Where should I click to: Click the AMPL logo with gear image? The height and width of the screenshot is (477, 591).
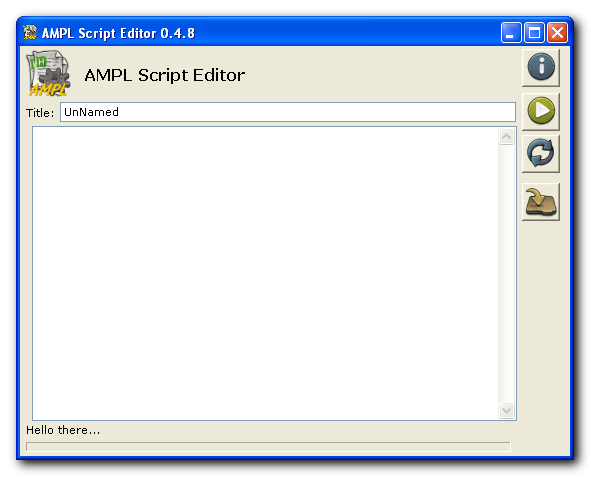point(48,73)
